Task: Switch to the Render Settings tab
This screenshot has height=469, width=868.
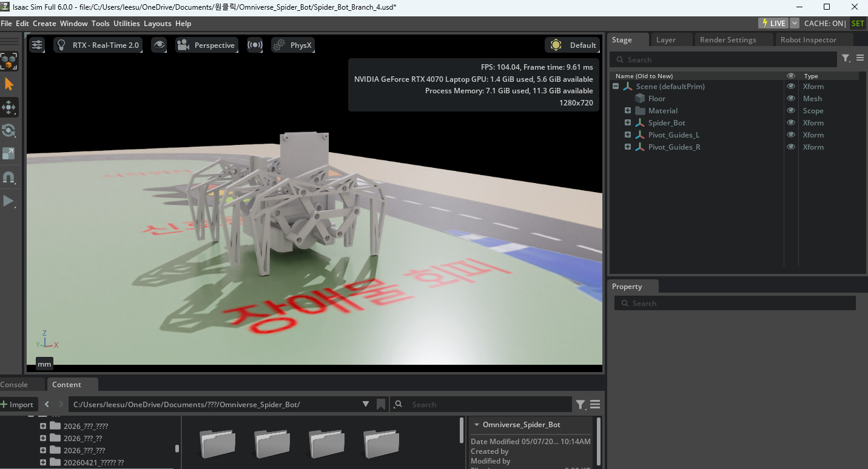Action: [x=728, y=40]
